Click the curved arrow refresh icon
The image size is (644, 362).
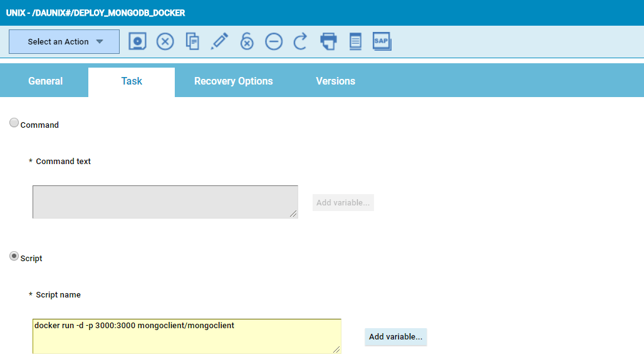pos(301,41)
